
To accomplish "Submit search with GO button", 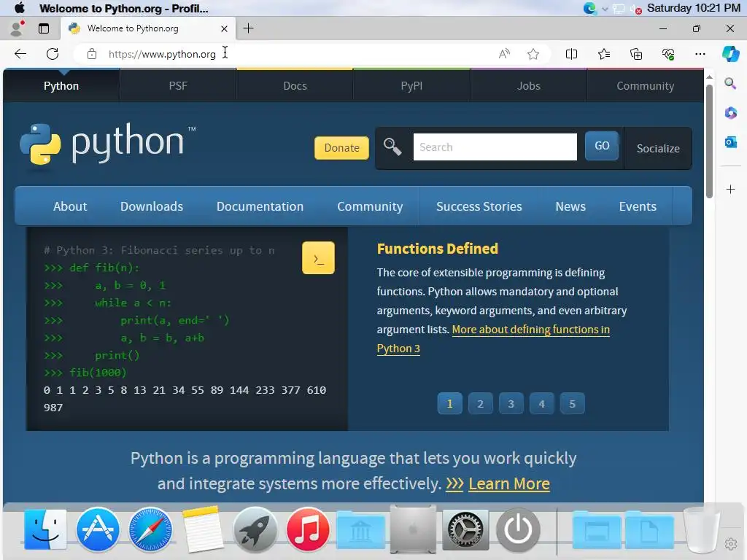I will click(x=602, y=146).
